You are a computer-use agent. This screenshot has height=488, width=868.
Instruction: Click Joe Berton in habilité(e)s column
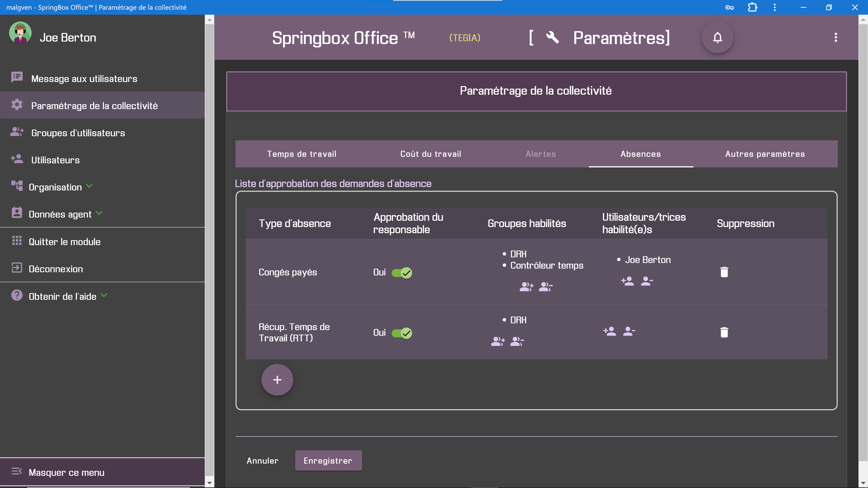[648, 260]
